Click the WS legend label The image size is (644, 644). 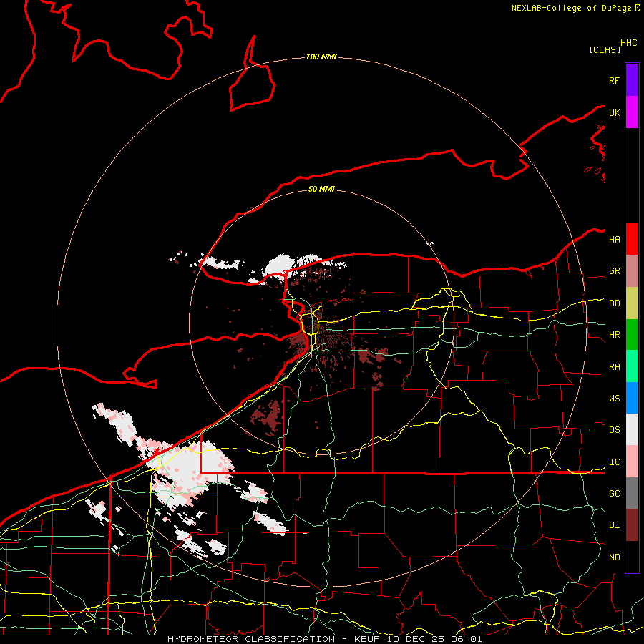click(x=614, y=398)
